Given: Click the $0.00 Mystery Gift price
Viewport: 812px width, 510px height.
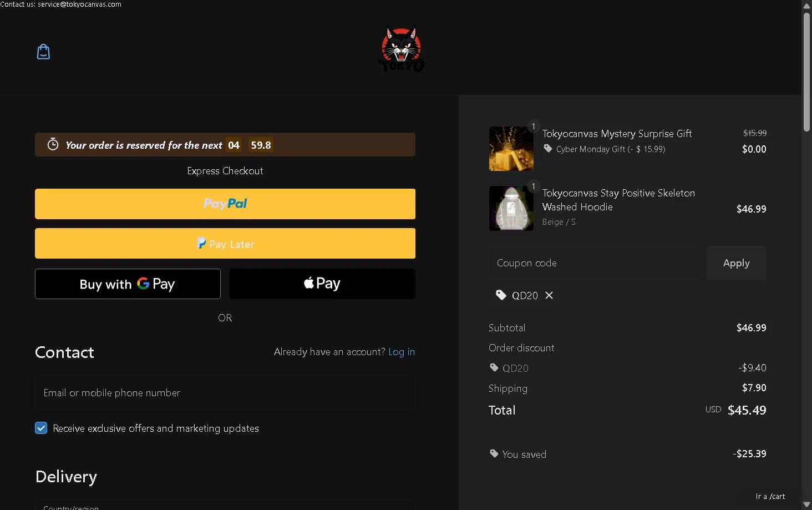Looking at the screenshot, I should click(x=754, y=149).
